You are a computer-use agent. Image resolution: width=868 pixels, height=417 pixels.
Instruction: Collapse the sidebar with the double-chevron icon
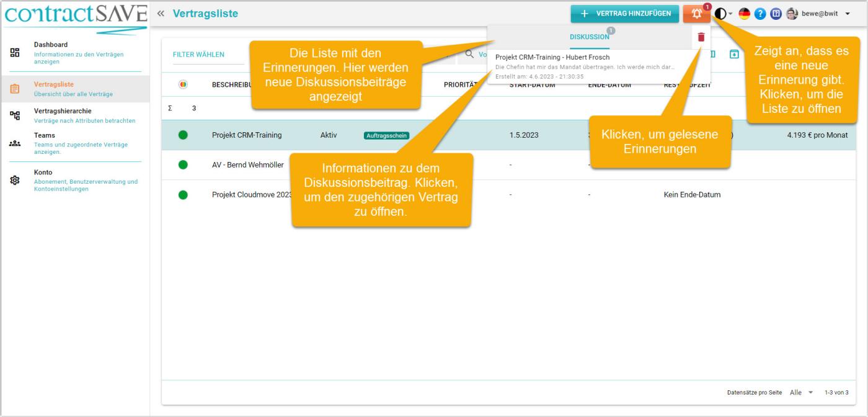(161, 14)
